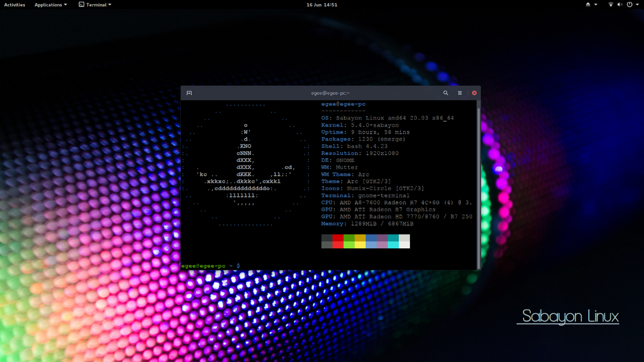Open the terminal hamburger menu
Viewport: 644px width, 362px height.
point(460,93)
